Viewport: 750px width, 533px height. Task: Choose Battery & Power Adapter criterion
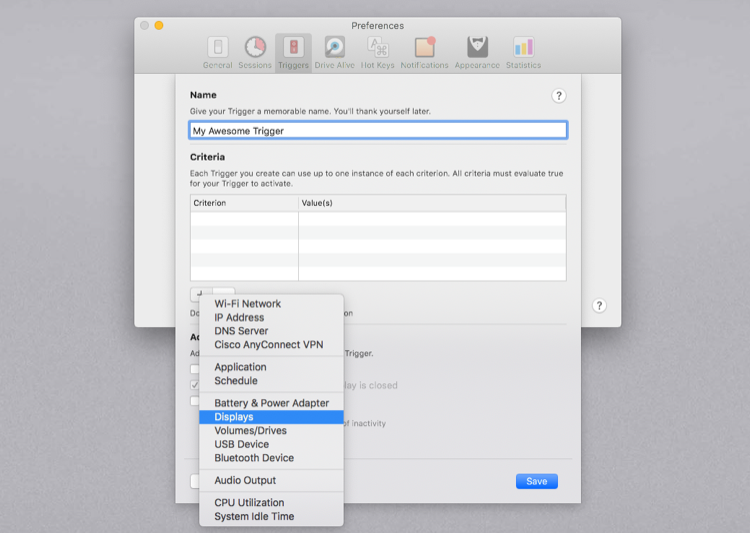(x=271, y=403)
